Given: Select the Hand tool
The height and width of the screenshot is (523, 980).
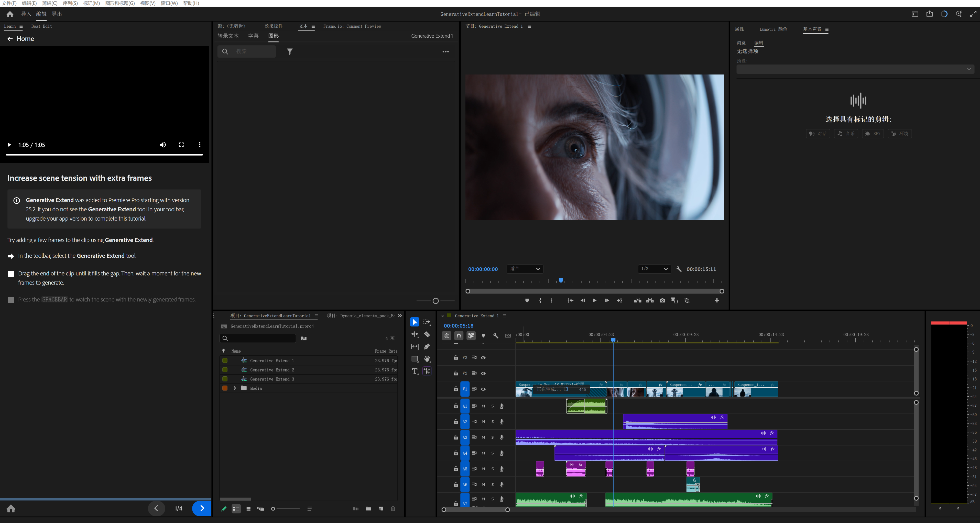Looking at the screenshot, I should (x=427, y=359).
